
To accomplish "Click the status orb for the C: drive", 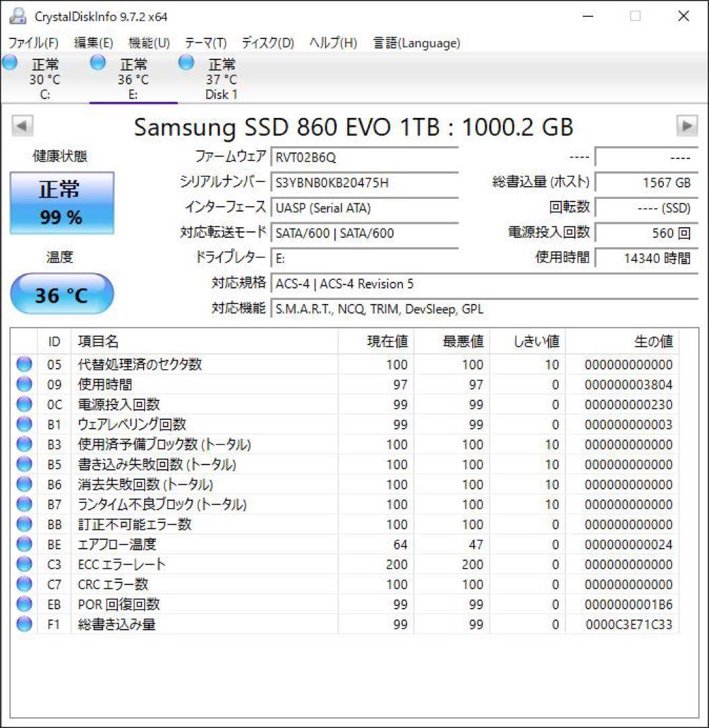I will [9, 63].
